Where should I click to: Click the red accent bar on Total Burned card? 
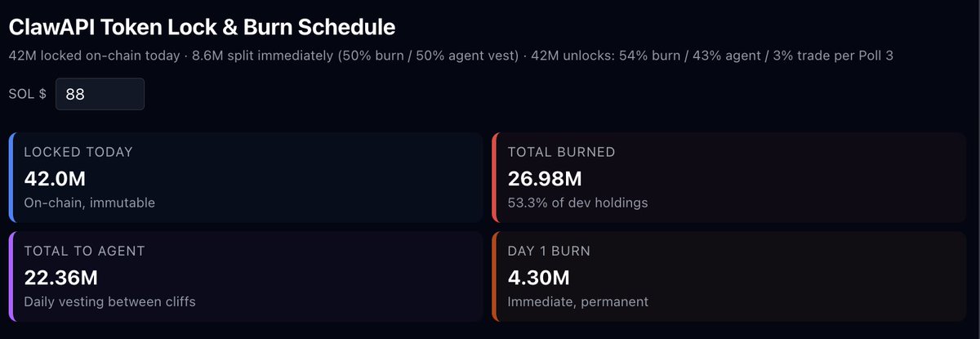point(495,177)
